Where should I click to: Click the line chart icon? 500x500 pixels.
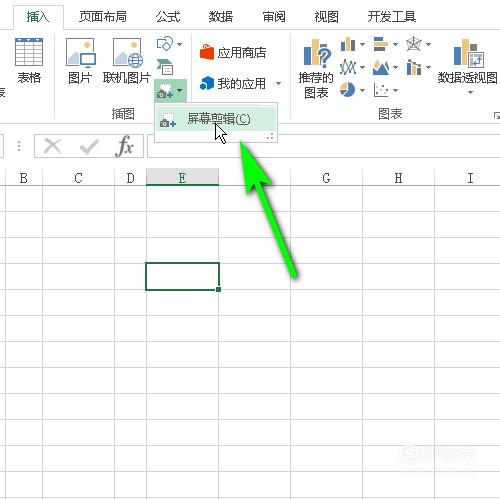(348, 67)
